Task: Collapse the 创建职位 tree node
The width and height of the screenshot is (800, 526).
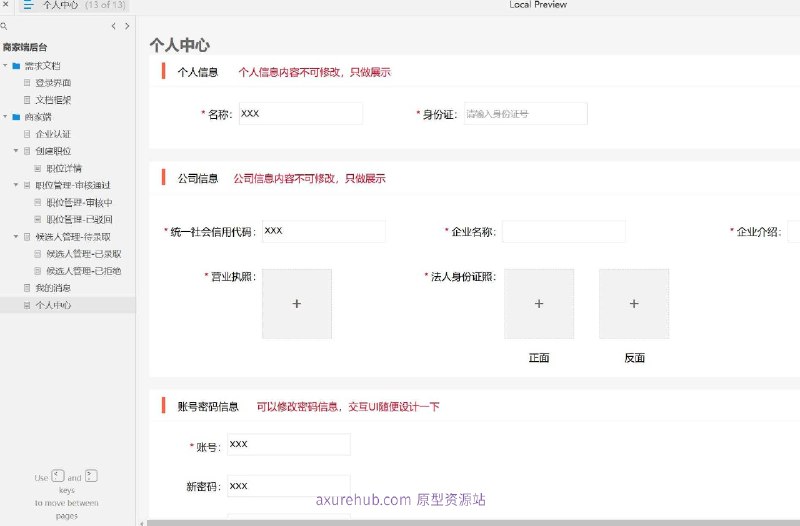Action: pos(16,151)
